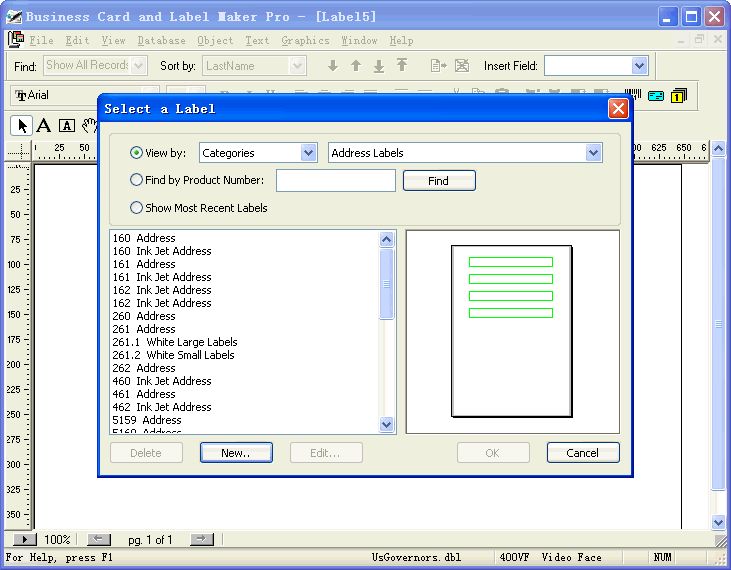Image resolution: width=731 pixels, height=570 pixels.
Task: Click the ruler origin crosshair corner
Action: point(19,151)
